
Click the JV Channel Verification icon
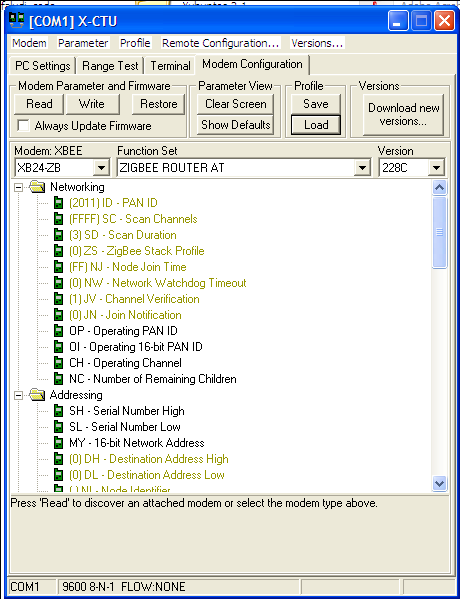pyautogui.click(x=58, y=299)
